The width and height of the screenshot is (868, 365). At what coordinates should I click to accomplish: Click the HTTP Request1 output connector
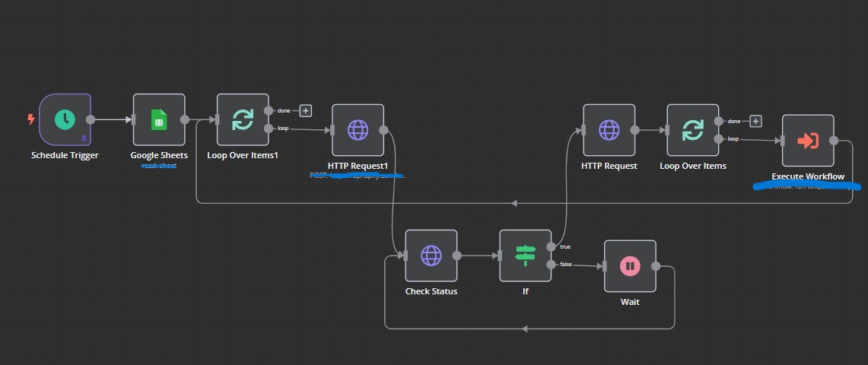tap(383, 130)
